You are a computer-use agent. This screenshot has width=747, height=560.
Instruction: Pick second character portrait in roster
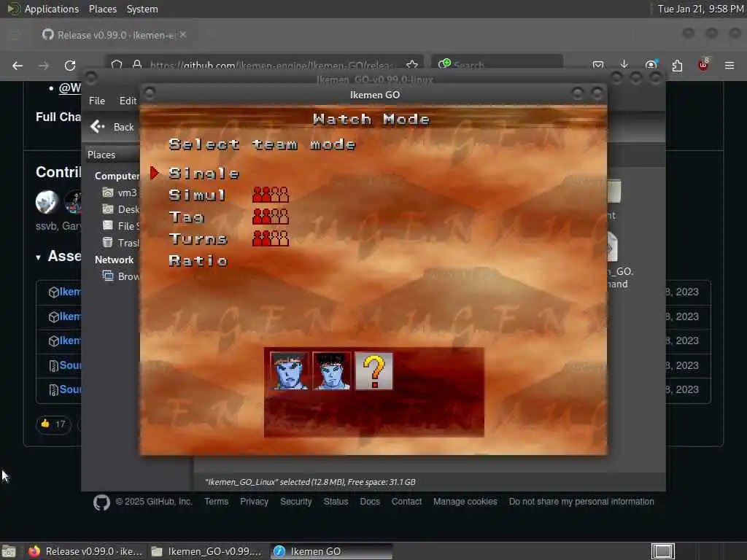[x=332, y=371]
